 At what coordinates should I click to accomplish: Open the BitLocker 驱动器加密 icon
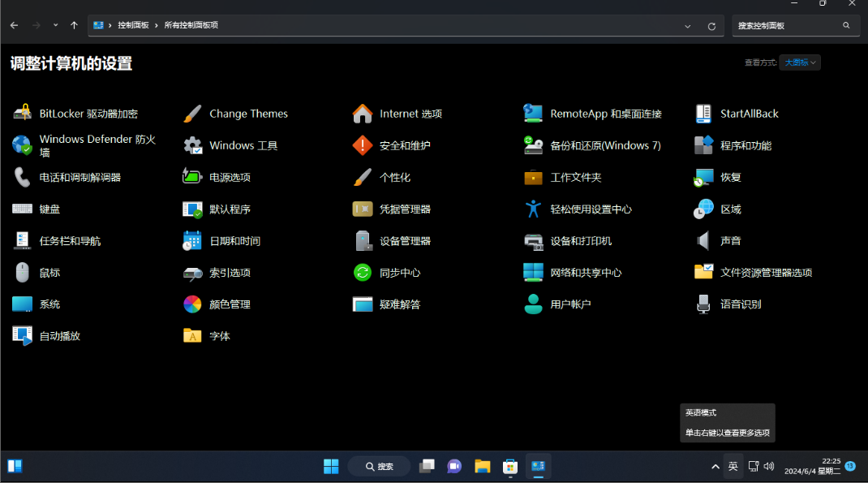22,113
